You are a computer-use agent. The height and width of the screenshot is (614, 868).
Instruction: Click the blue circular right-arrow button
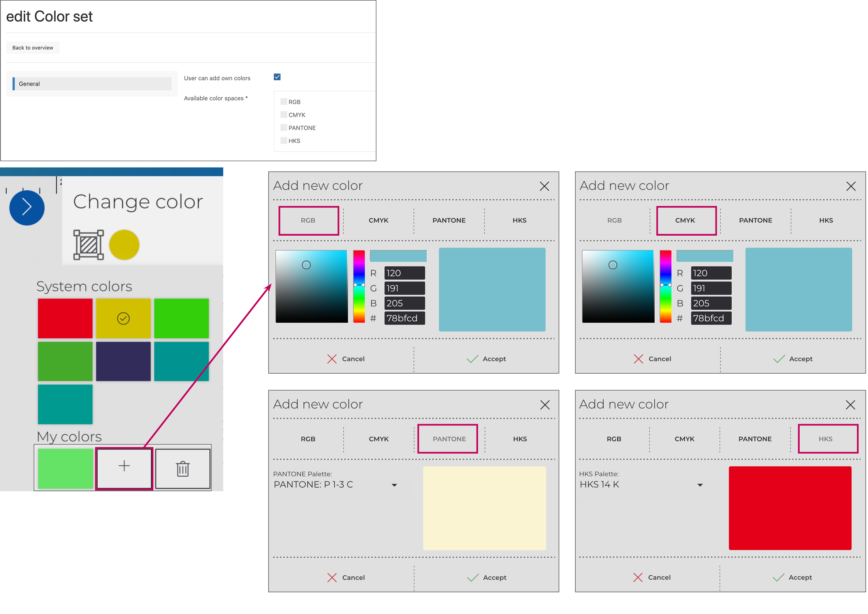[x=27, y=208]
